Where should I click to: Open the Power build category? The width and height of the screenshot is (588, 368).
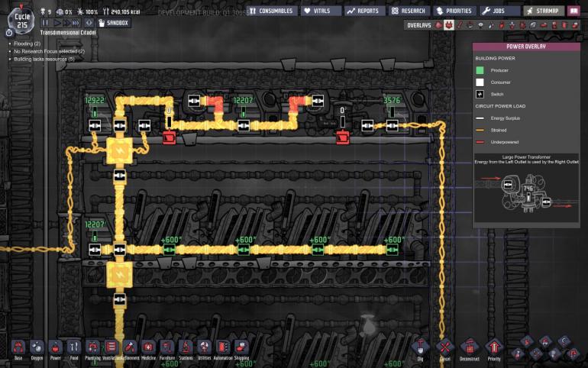tap(55, 347)
